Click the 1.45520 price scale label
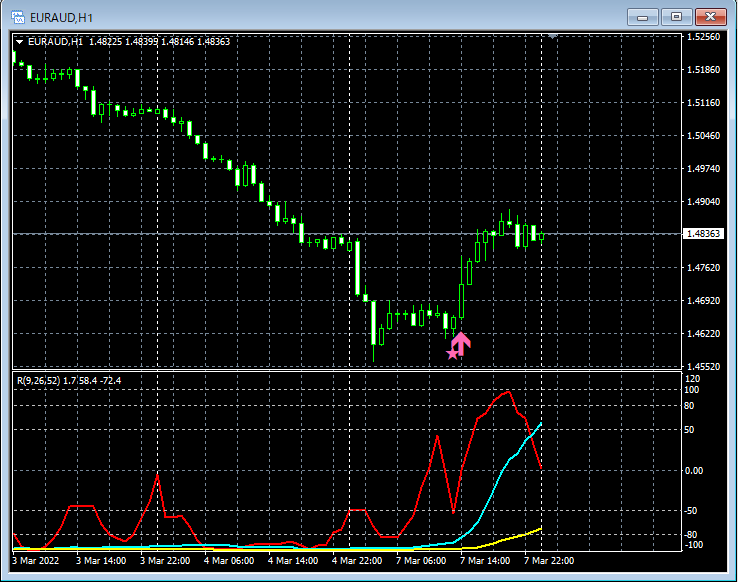 pos(704,367)
